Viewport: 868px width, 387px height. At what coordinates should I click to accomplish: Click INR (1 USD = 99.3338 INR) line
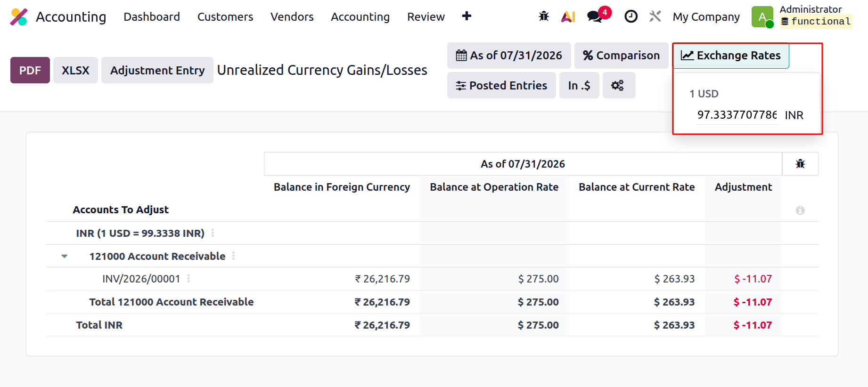[140, 233]
